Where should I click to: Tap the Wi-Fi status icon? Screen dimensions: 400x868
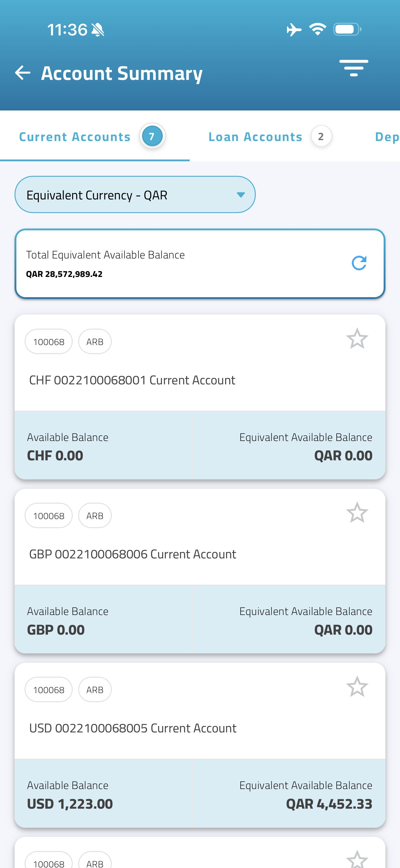pos(318,29)
